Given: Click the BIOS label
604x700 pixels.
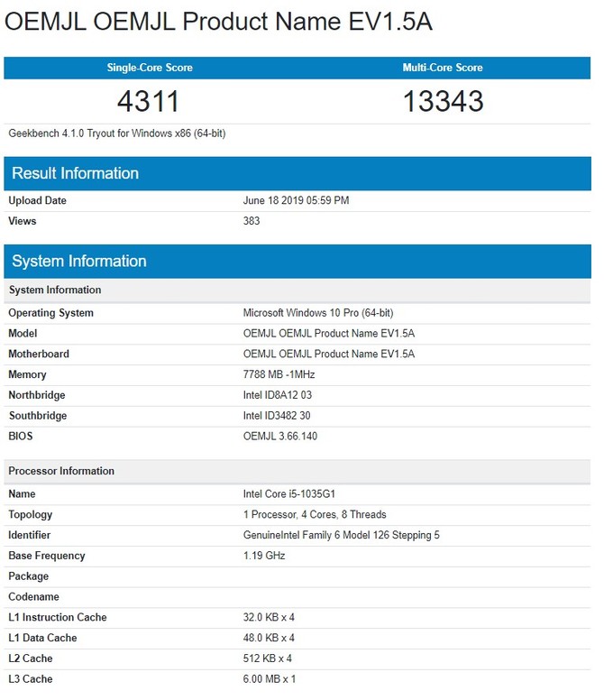Looking at the screenshot, I should (x=21, y=437).
